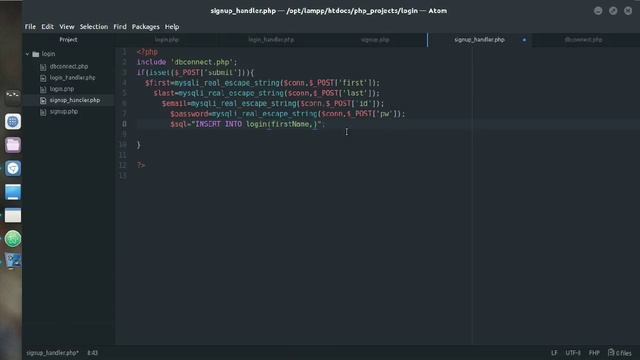Select the login folder icon
The width and height of the screenshot is (640, 360).
pos(36,54)
